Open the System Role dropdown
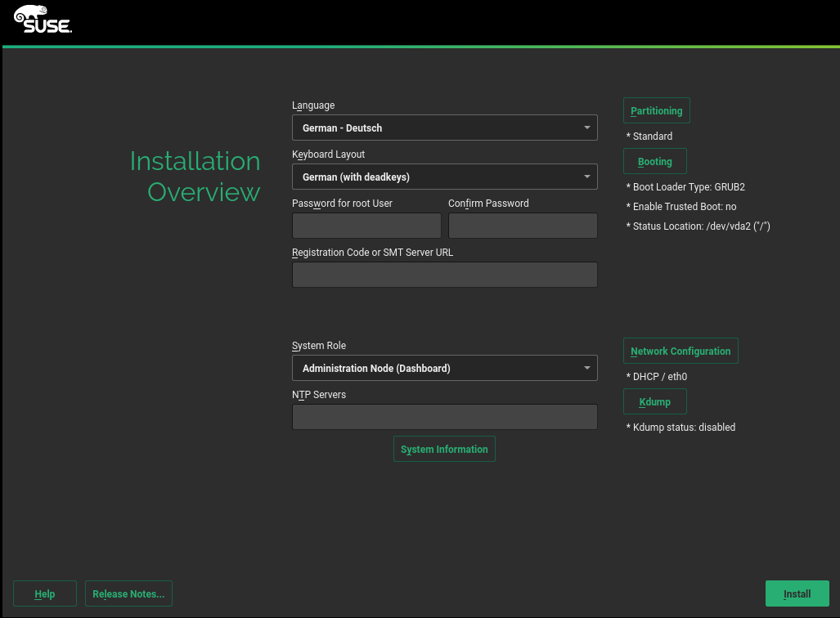 [x=444, y=369]
